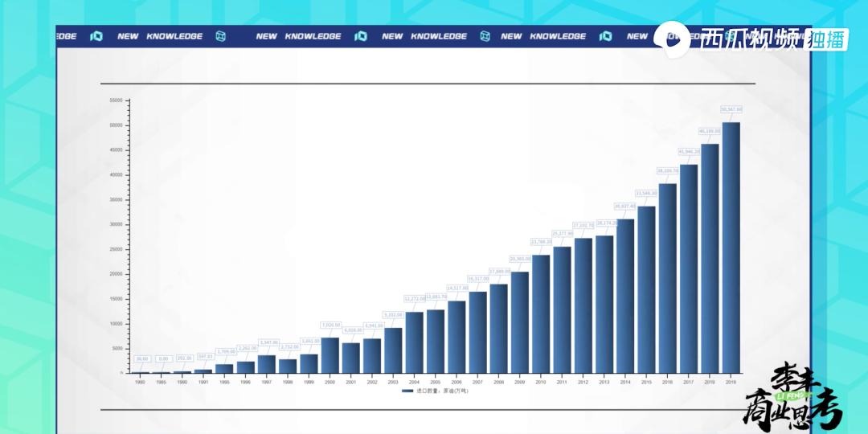Click the 2009 bar
The width and height of the screenshot is (868, 434).
pos(520,323)
